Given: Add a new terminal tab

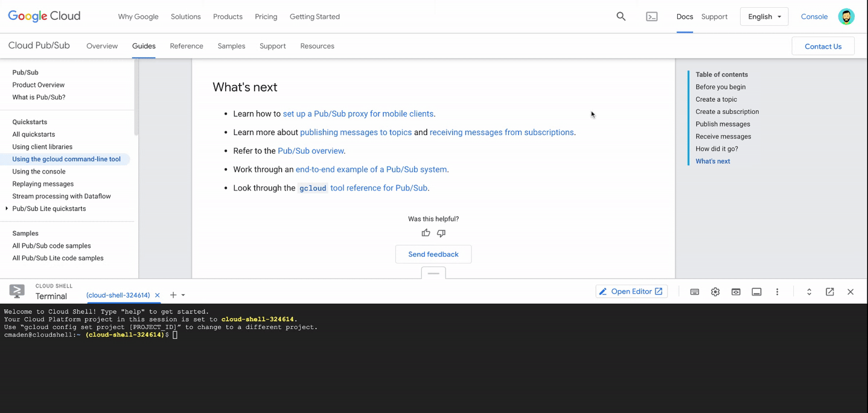Looking at the screenshot, I should pos(173,295).
